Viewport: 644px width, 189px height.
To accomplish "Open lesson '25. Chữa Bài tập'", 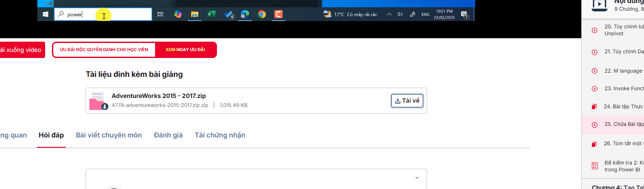I will 613,124.
